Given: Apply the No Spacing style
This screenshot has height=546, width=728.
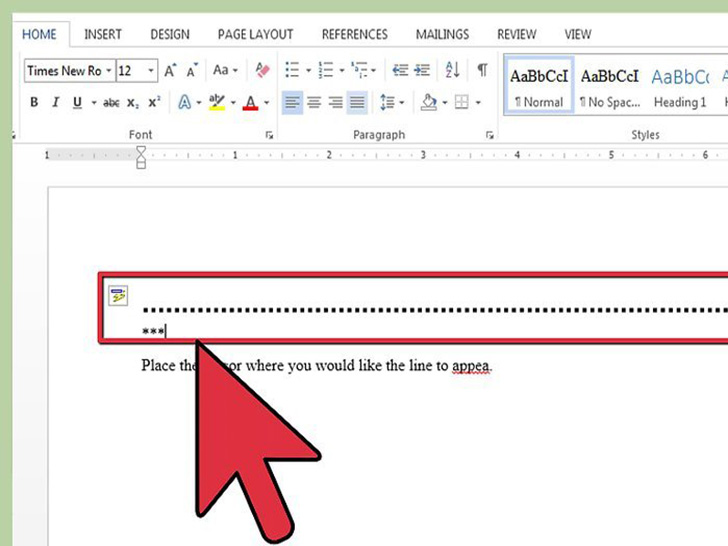Looking at the screenshot, I should tap(610, 85).
